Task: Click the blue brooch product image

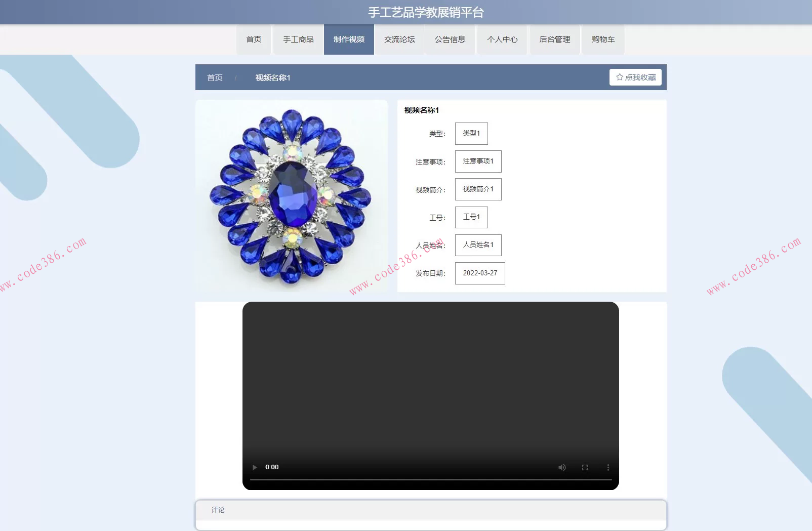Action: click(x=292, y=197)
